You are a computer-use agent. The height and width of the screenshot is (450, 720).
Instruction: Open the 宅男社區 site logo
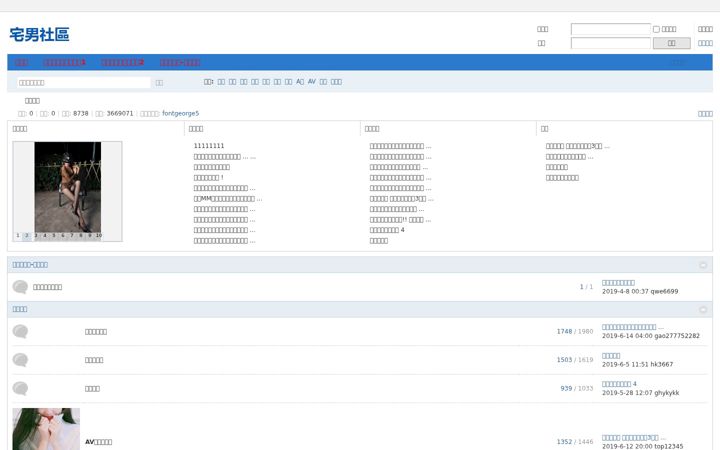pyautogui.click(x=39, y=34)
